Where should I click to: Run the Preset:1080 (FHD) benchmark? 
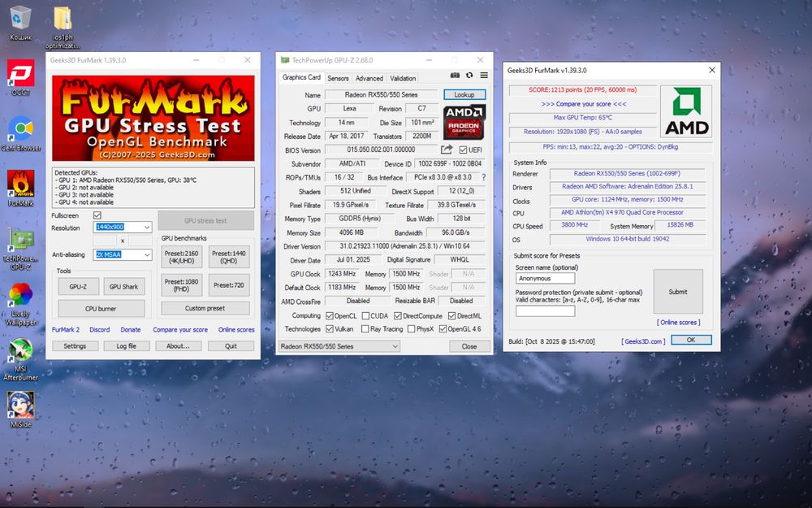pyautogui.click(x=182, y=285)
